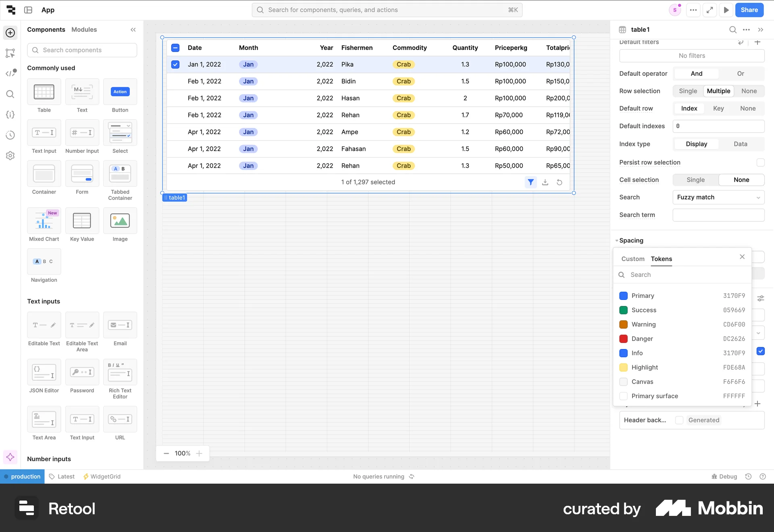This screenshot has width=774, height=532.
Task: Click the Search term input field
Action: coord(718,215)
